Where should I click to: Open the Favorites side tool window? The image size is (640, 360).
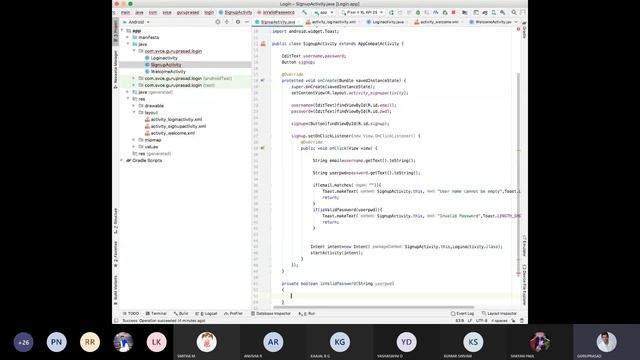[x=116, y=254]
